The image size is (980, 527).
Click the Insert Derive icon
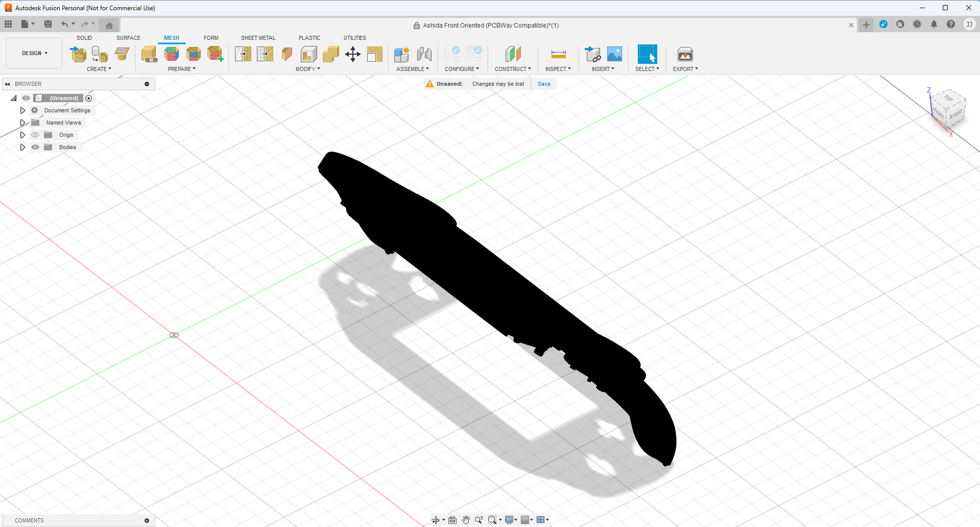(x=592, y=54)
